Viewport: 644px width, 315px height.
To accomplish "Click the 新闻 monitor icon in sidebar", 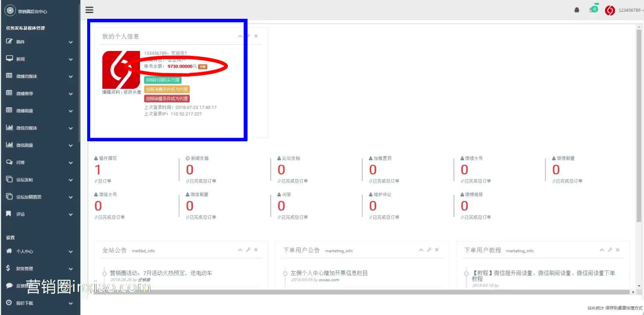I will tap(9, 59).
